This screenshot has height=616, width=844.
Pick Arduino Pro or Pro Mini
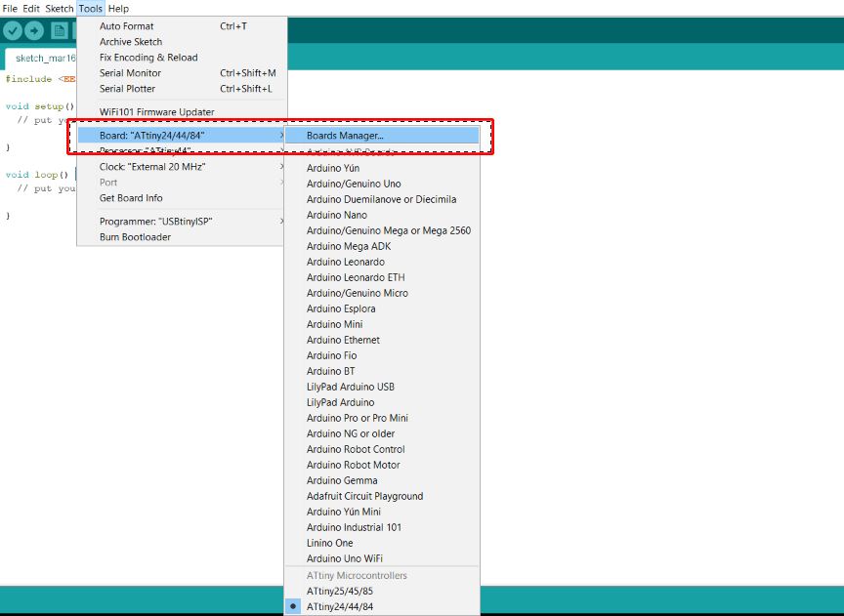point(382,418)
